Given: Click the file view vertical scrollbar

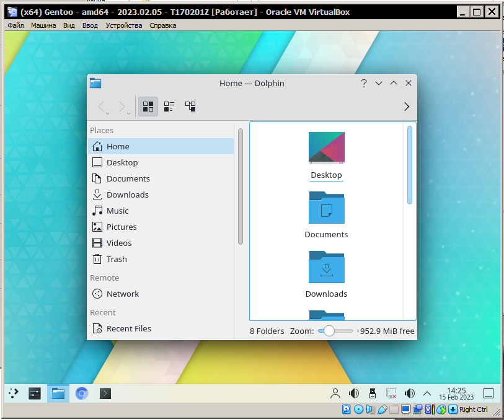Looking at the screenshot, I should point(410,165).
